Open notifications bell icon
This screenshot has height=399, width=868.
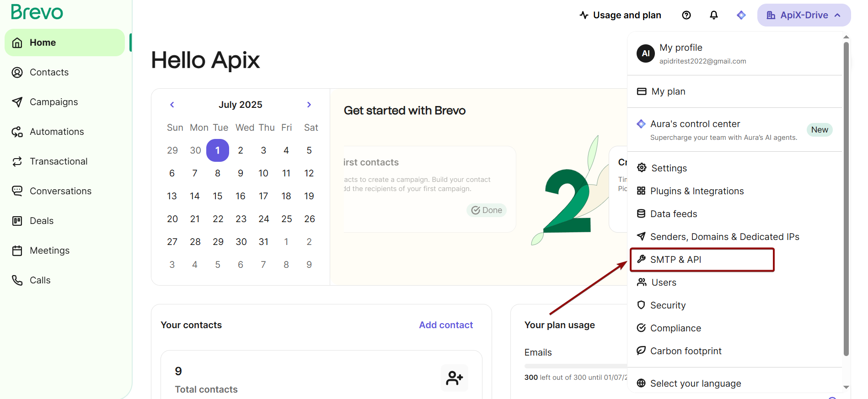[x=713, y=15]
